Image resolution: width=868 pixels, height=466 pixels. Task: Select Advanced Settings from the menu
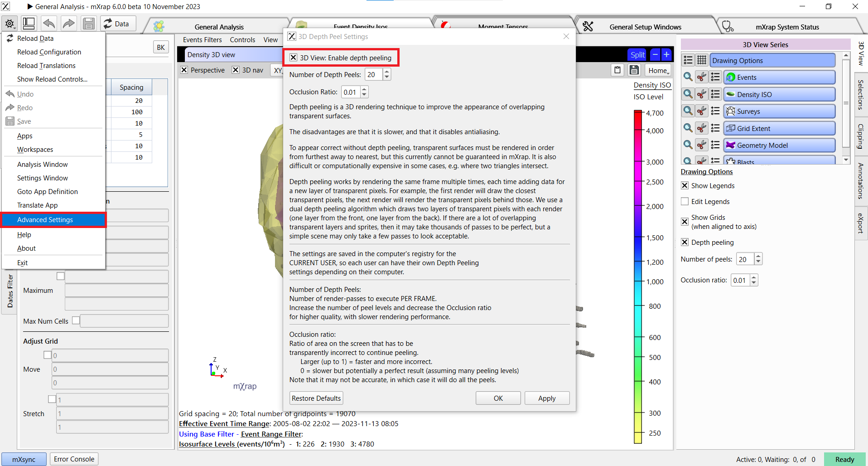coord(45,220)
